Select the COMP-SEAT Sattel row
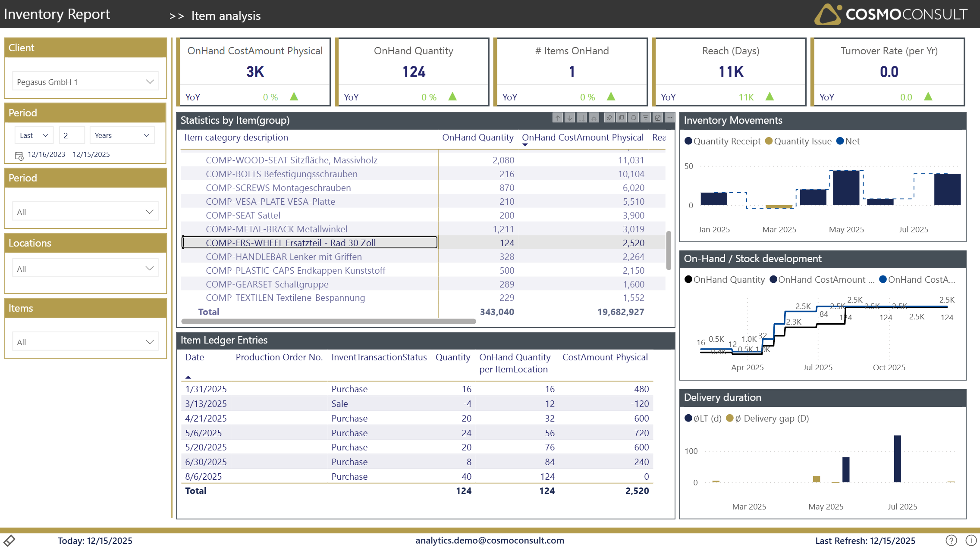 pos(243,215)
